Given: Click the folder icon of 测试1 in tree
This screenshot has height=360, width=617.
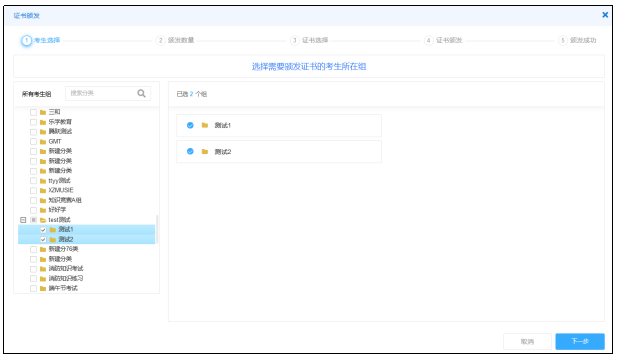Looking at the screenshot, I should [53, 230].
